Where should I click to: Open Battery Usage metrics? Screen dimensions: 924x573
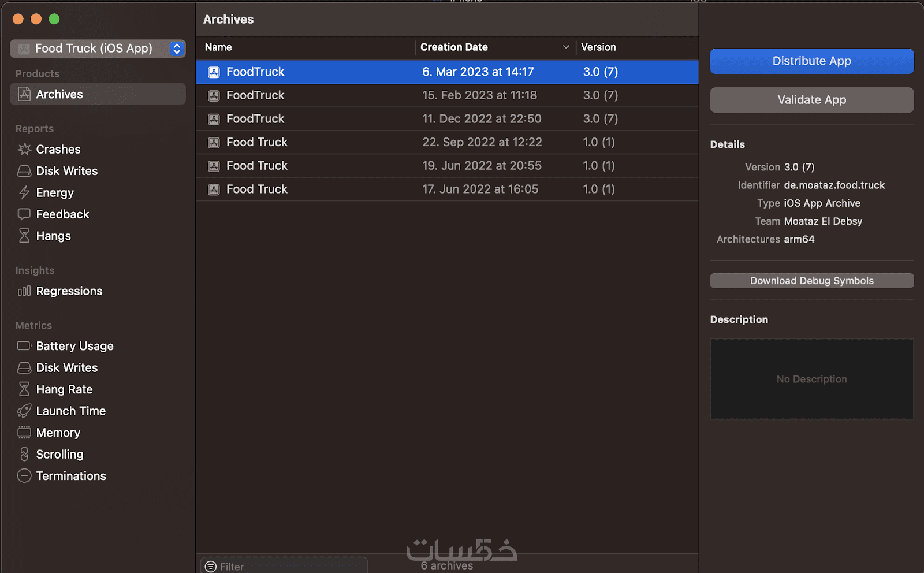pyautogui.click(x=75, y=346)
